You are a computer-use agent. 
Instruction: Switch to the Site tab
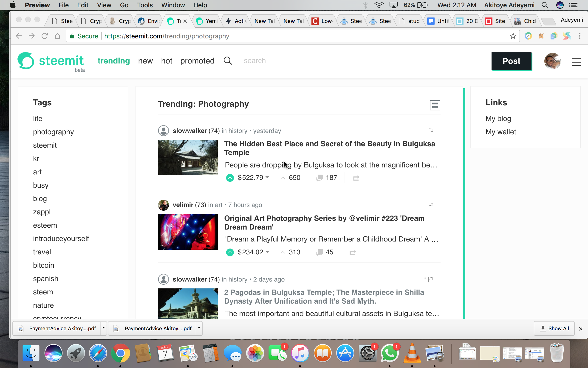[x=496, y=21]
